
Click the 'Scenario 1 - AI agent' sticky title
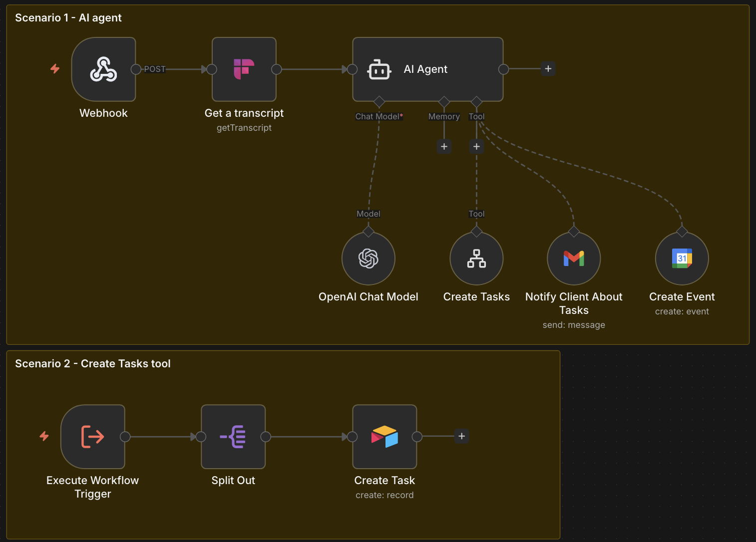68,18
